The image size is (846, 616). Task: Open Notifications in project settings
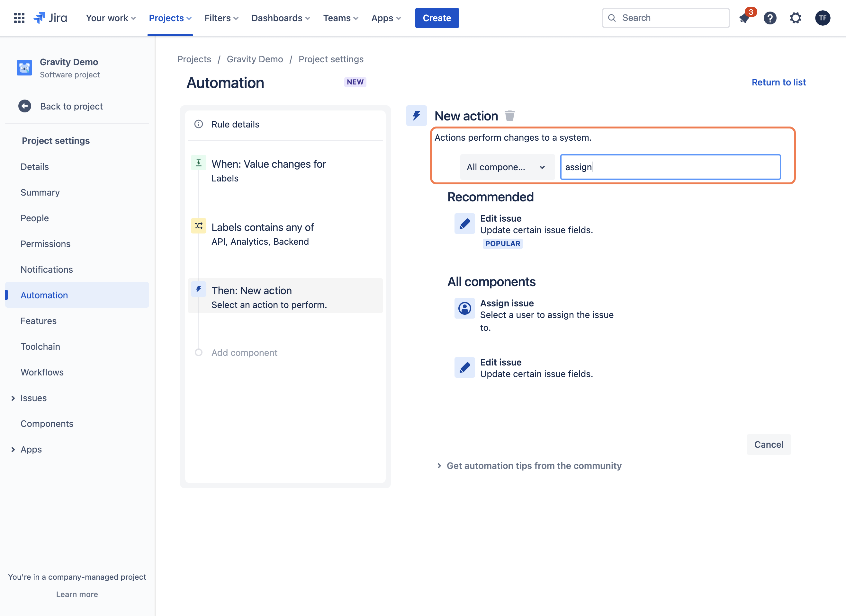click(x=47, y=269)
